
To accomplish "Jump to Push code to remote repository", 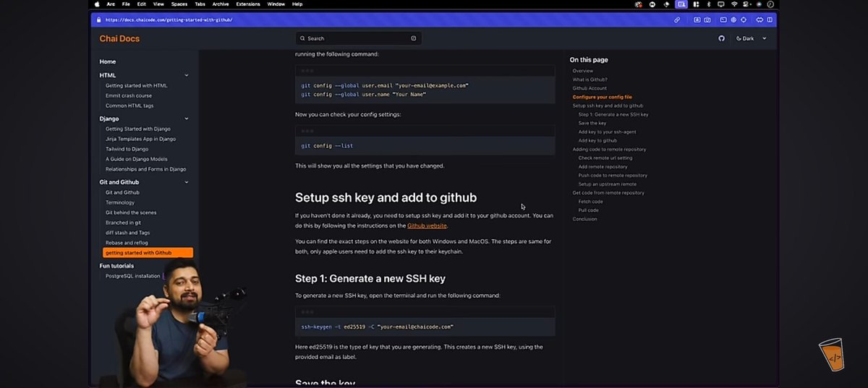I will point(613,175).
